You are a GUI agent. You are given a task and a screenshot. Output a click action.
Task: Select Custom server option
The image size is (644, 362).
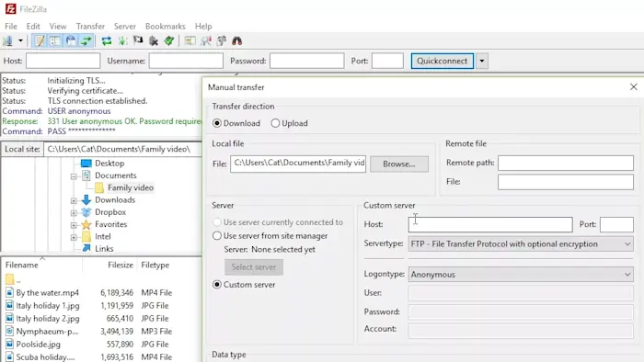coord(244,285)
